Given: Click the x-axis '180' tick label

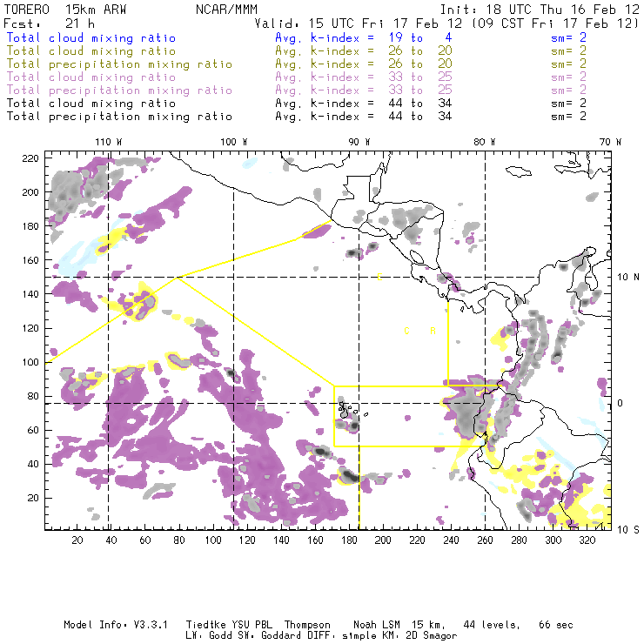Looking at the screenshot, I should (349, 540).
